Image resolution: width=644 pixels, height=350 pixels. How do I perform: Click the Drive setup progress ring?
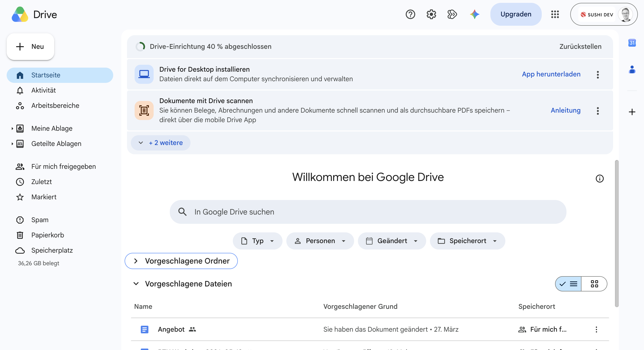pos(140,47)
